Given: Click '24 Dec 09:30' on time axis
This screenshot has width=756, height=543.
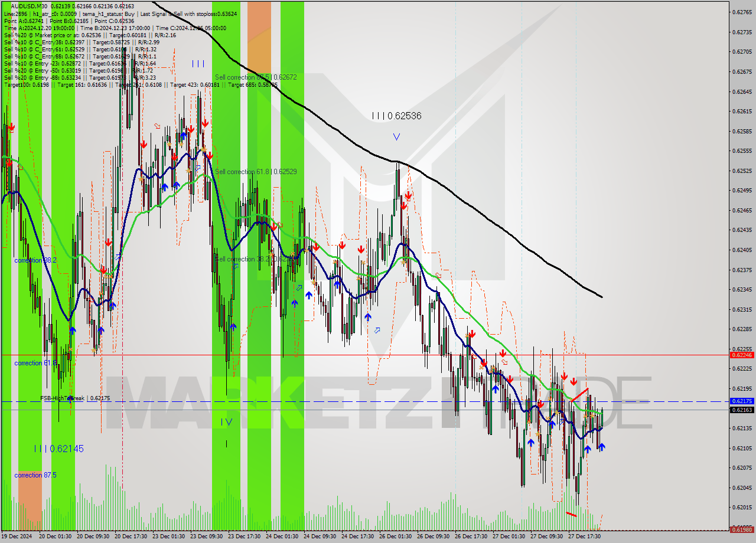Looking at the screenshot, I should point(320,537).
